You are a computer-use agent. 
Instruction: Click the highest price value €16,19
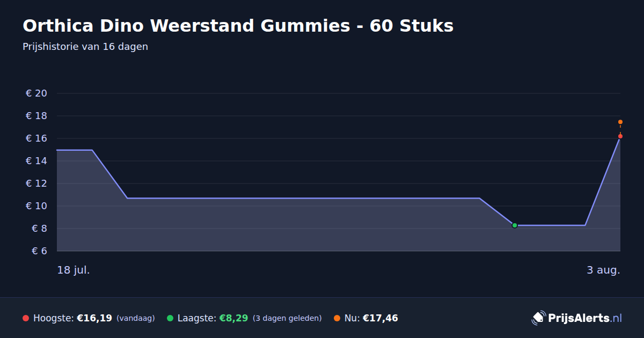[x=94, y=318]
